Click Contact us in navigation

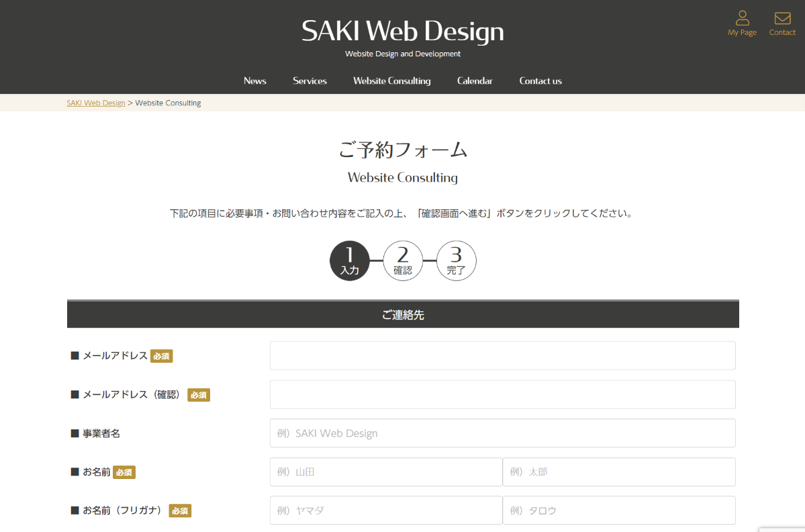(540, 81)
